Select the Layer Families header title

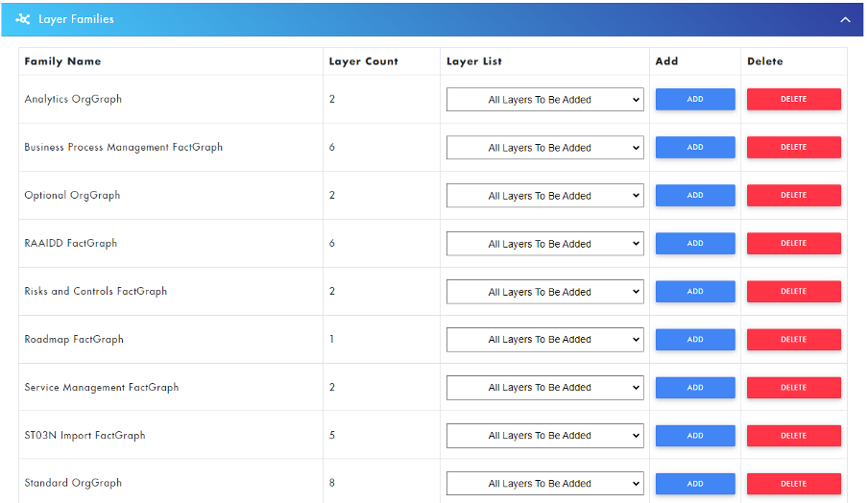[x=76, y=19]
